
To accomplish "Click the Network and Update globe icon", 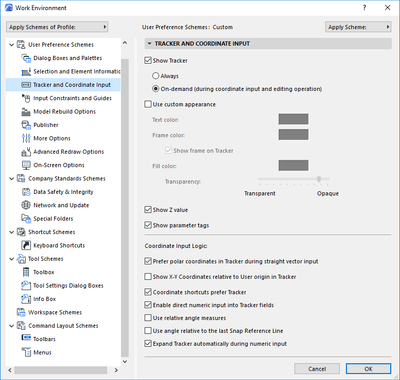I will [26, 205].
